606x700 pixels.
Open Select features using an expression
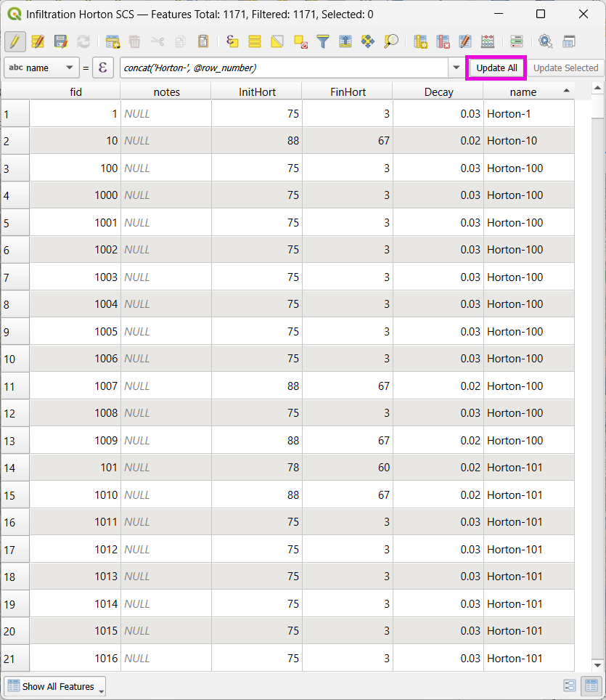(232, 41)
